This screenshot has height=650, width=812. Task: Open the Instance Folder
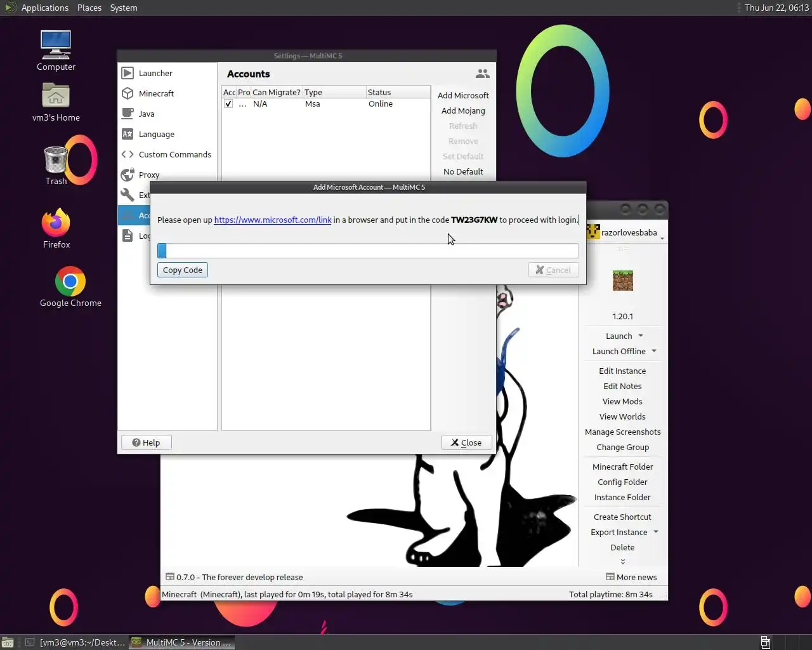[622, 497]
